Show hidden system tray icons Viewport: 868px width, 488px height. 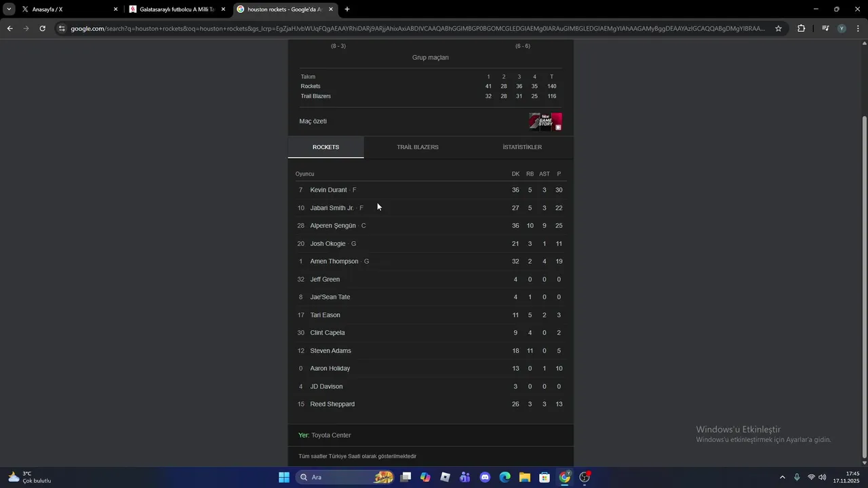click(782, 477)
